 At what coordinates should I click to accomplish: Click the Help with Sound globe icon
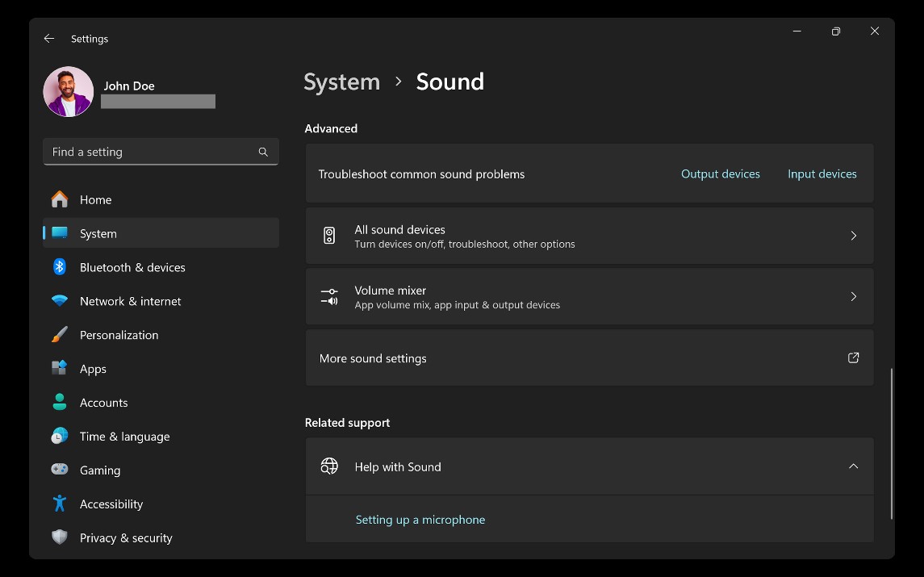pyautogui.click(x=329, y=466)
